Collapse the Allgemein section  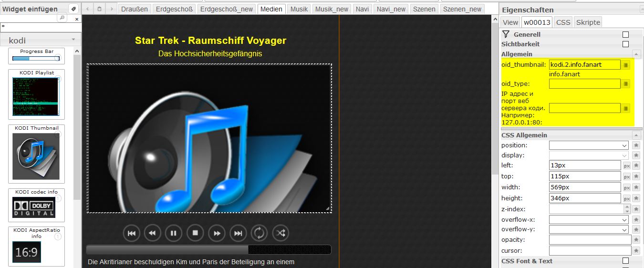(636, 54)
